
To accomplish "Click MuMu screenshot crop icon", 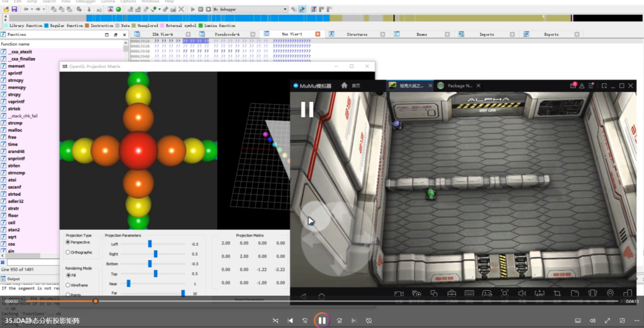I will click(557, 293).
